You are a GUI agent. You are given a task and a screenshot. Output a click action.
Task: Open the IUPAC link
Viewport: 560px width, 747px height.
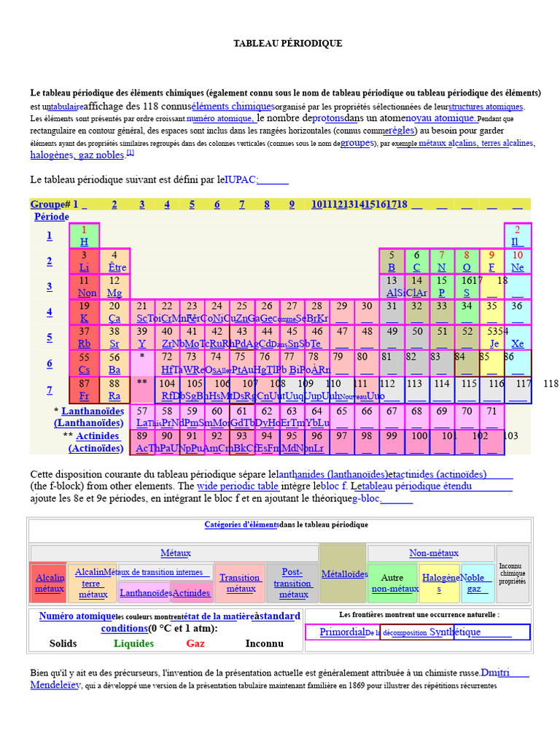click(241, 179)
